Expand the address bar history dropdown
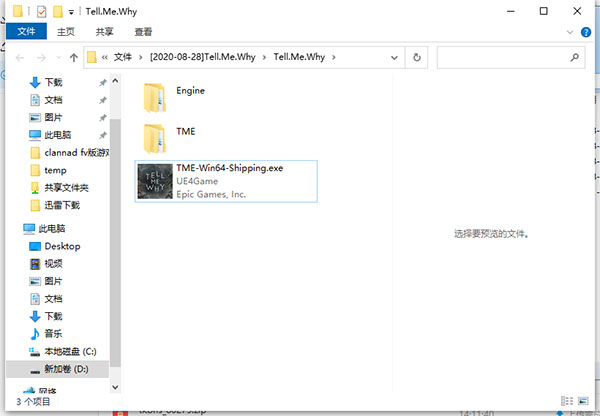The image size is (600, 416). point(394,58)
